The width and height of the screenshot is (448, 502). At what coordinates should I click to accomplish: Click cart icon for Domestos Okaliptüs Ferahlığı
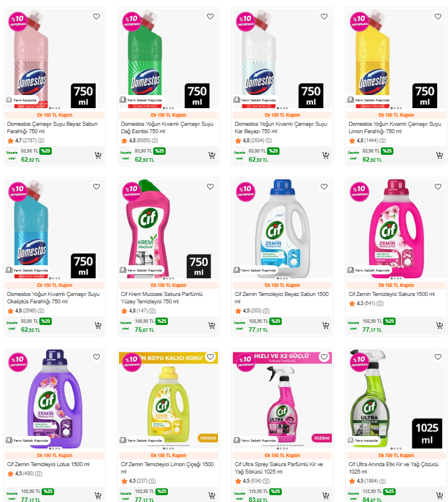tap(98, 326)
